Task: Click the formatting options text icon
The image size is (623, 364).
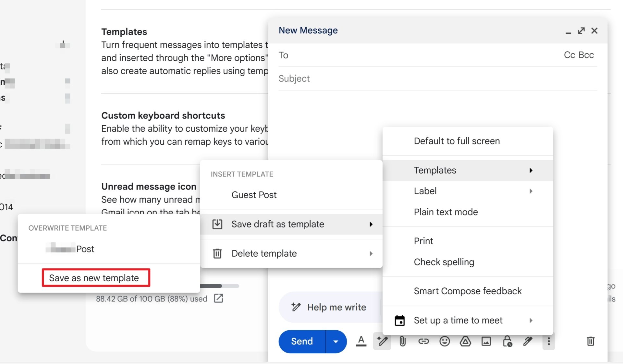Action: click(x=361, y=341)
